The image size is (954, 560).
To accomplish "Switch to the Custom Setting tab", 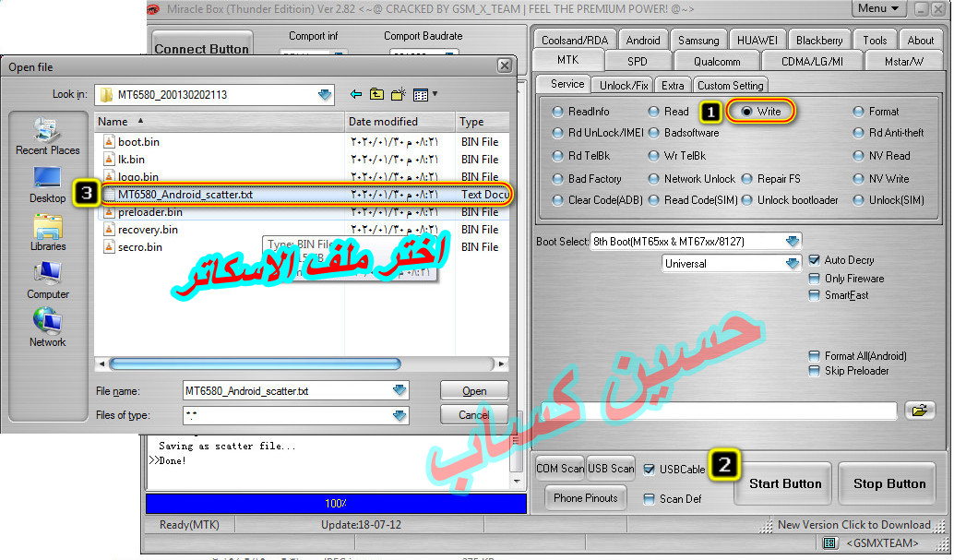I will coord(730,86).
